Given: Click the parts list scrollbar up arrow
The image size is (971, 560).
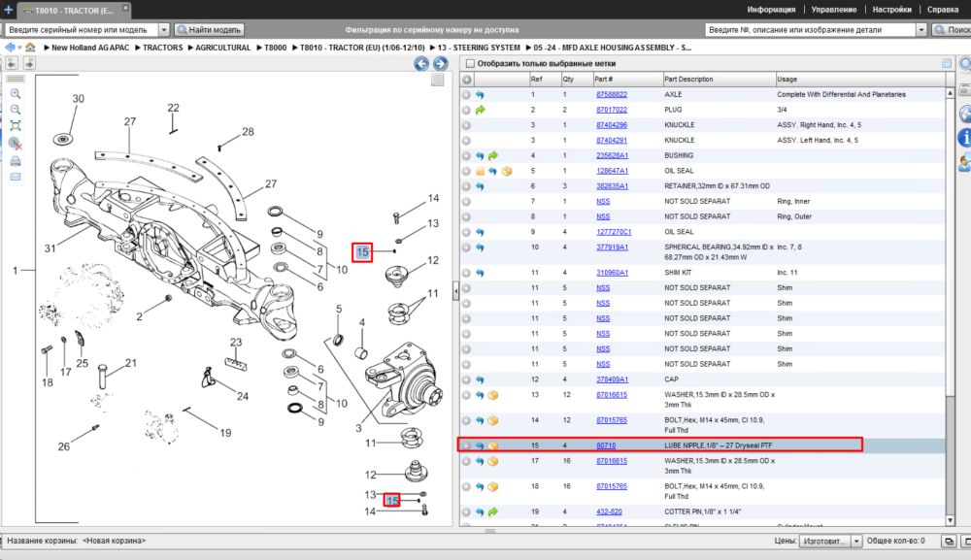Looking at the screenshot, I should pos(950,93).
